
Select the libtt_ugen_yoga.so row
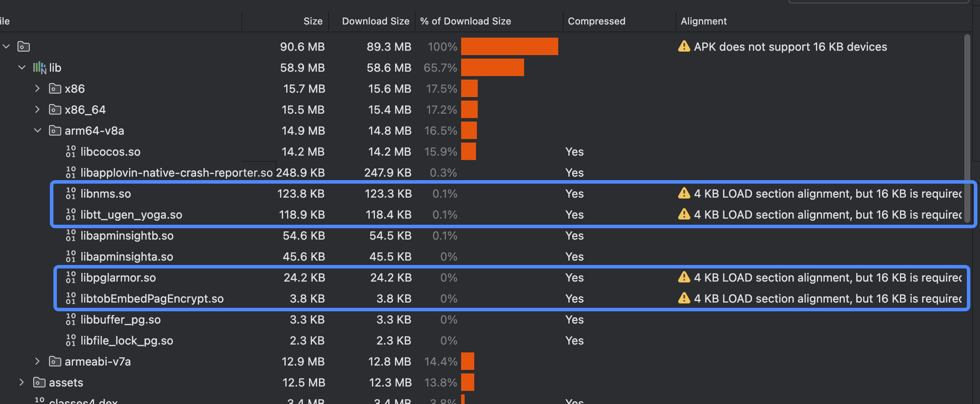[x=131, y=215]
